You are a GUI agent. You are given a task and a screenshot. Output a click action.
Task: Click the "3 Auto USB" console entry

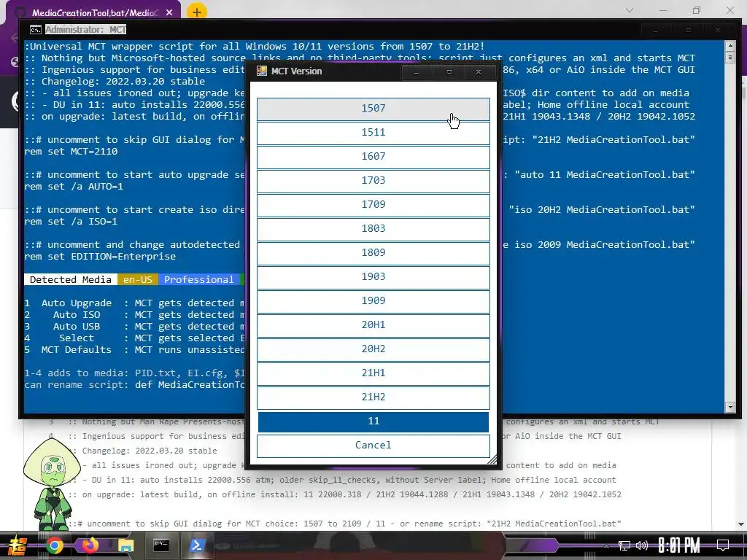click(x=63, y=327)
